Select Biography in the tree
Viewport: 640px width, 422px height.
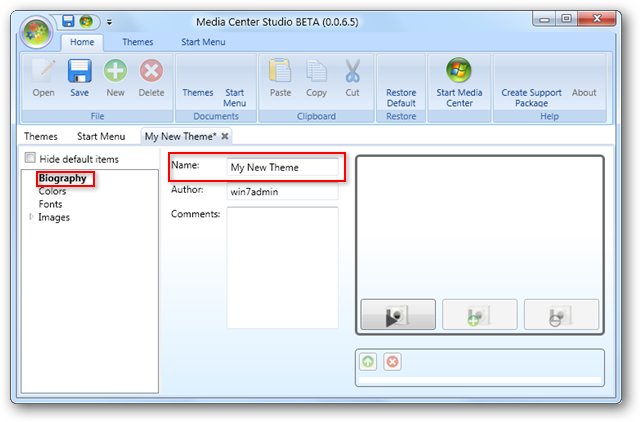(62, 178)
